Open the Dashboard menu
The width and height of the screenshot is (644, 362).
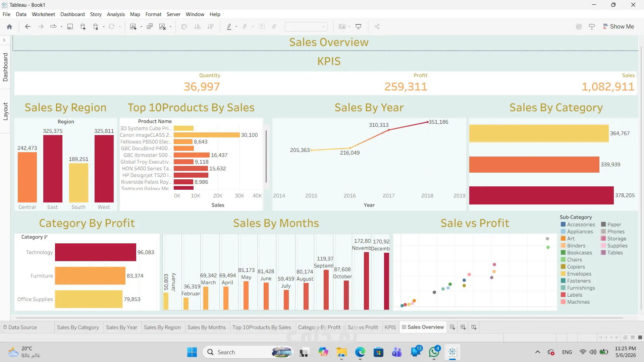tap(72, 14)
